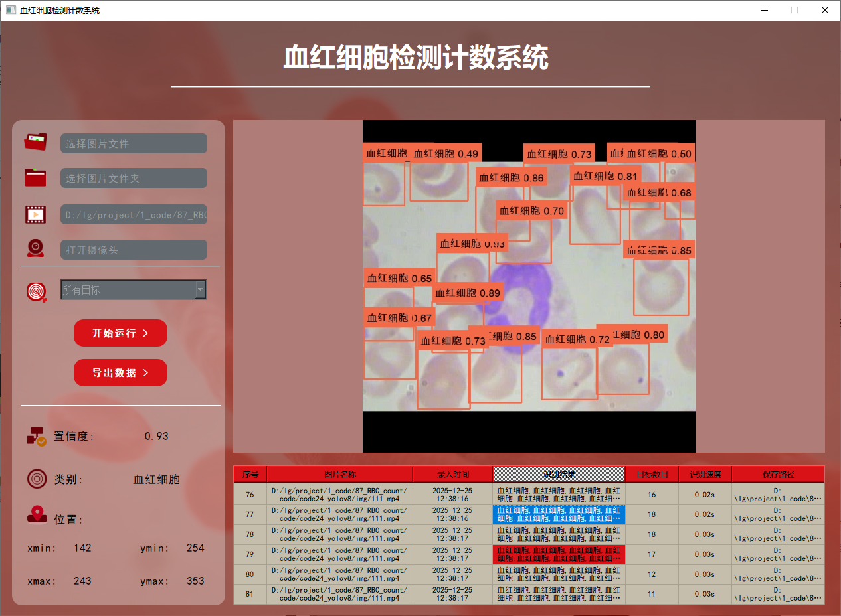Click the category icon beside 类别
The width and height of the screenshot is (841, 616).
click(x=37, y=479)
